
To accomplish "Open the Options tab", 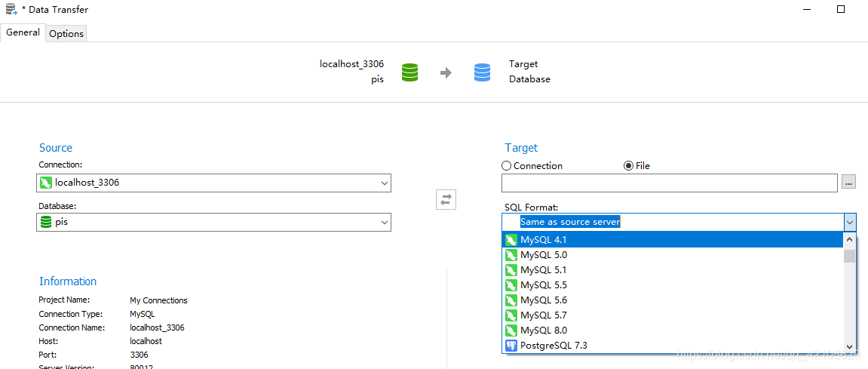I will [66, 34].
